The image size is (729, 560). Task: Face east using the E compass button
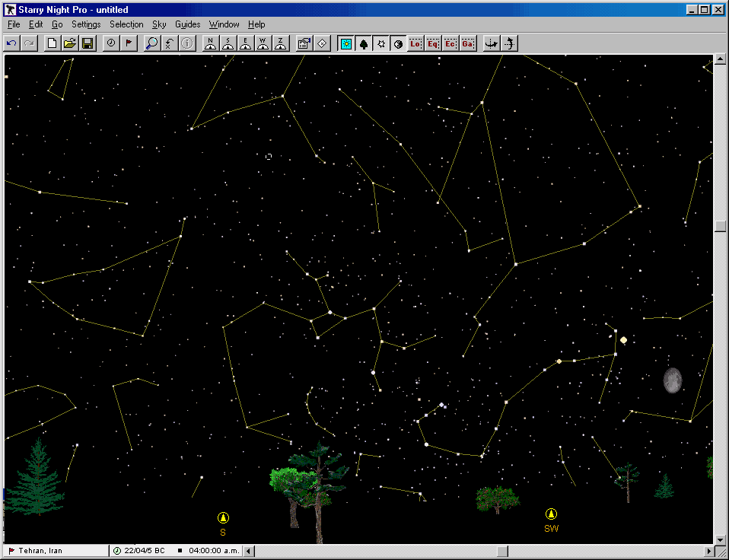[x=246, y=43]
